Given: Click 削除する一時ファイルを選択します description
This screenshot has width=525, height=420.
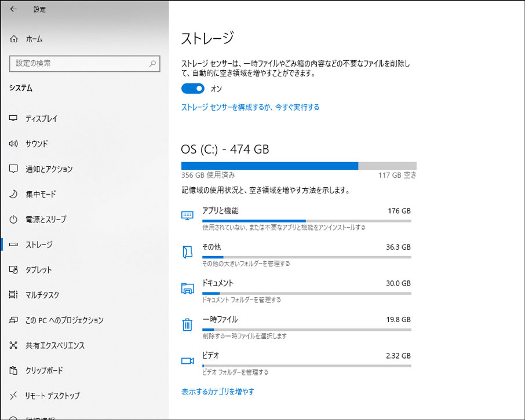Looking at the screenshot, I should point(245,336).
